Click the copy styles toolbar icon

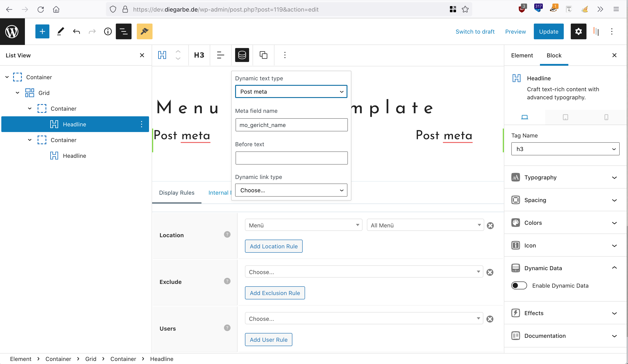[263, 55]
